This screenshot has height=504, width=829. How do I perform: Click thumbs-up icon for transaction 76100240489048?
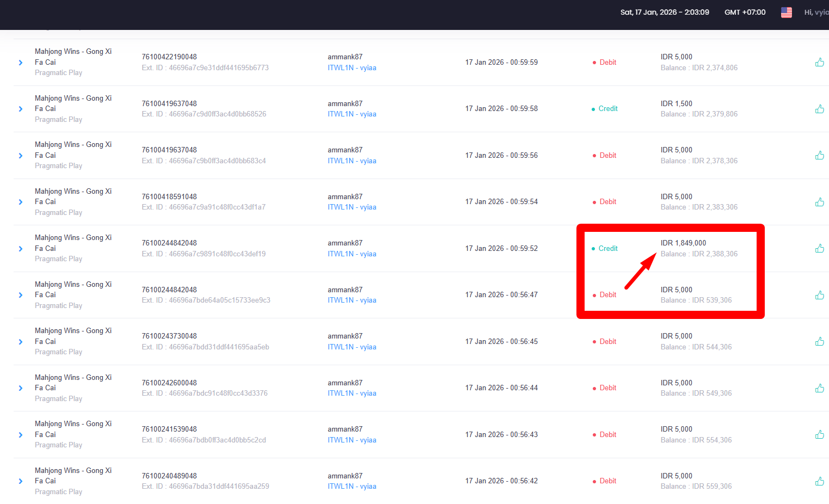coord(819,481)
